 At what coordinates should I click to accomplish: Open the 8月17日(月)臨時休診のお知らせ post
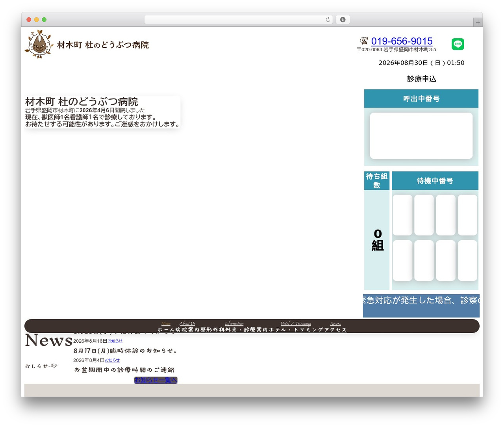click(126, 351)
